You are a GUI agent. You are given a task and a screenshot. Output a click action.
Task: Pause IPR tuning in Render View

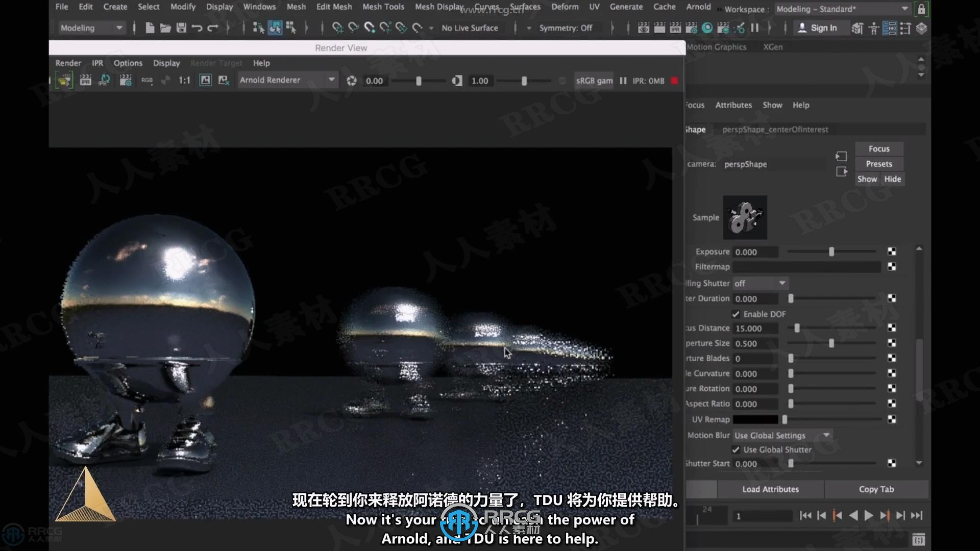623,81
